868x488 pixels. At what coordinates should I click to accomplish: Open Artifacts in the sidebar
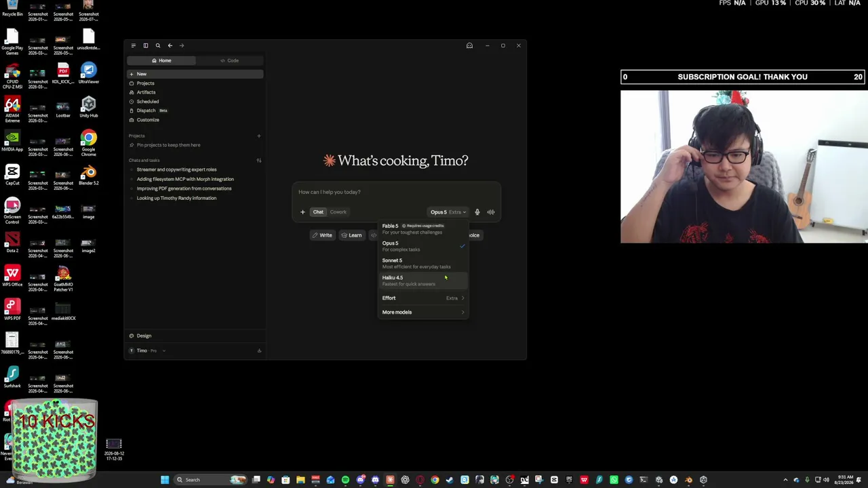[195, 92]
